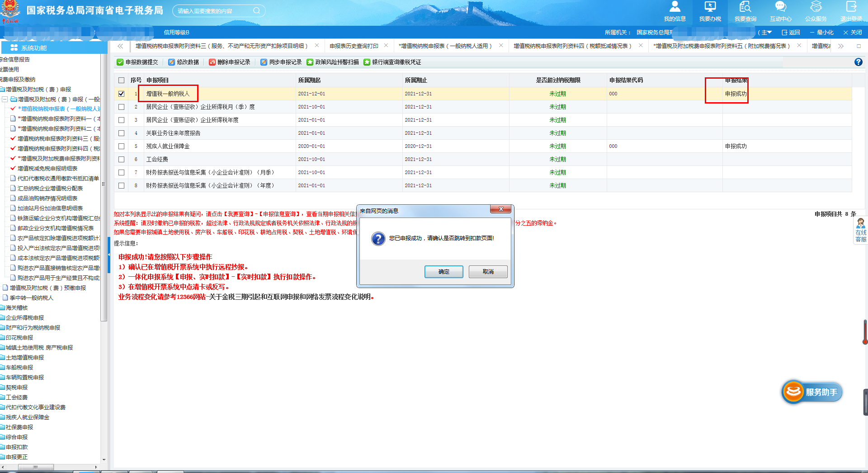Close the 附列资料五 tab

point(799,46)
